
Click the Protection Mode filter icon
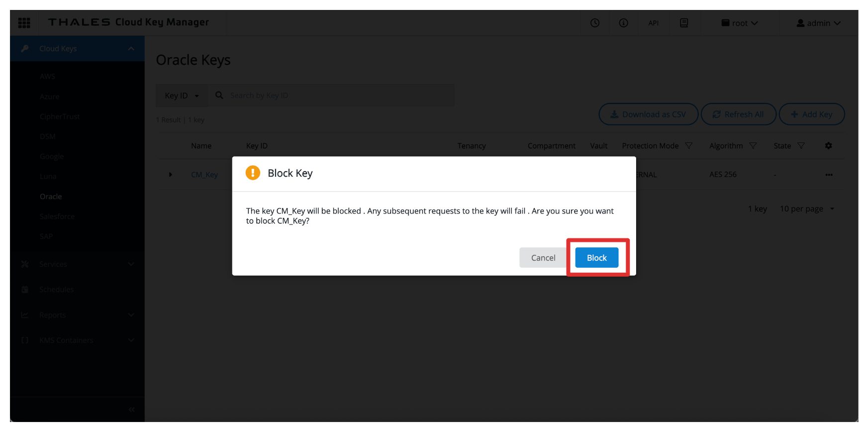click(x=688, y=146)
